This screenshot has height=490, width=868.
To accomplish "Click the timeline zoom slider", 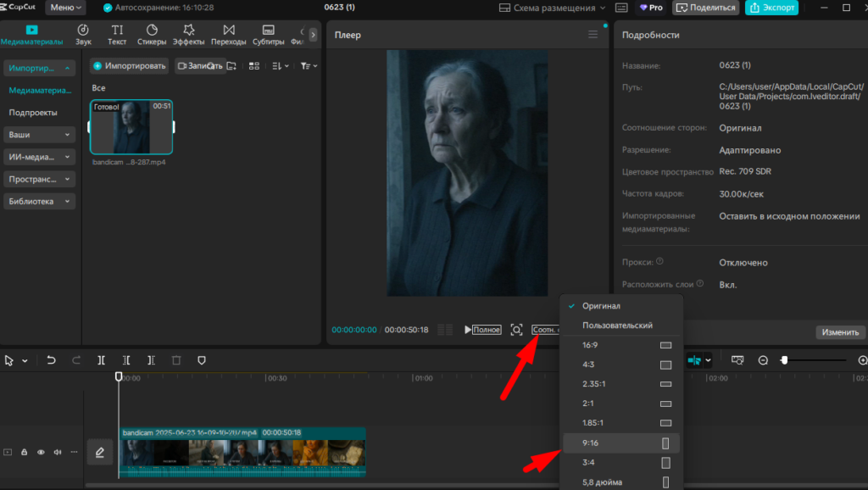I will pyautogui.click(x=815, y=360).
